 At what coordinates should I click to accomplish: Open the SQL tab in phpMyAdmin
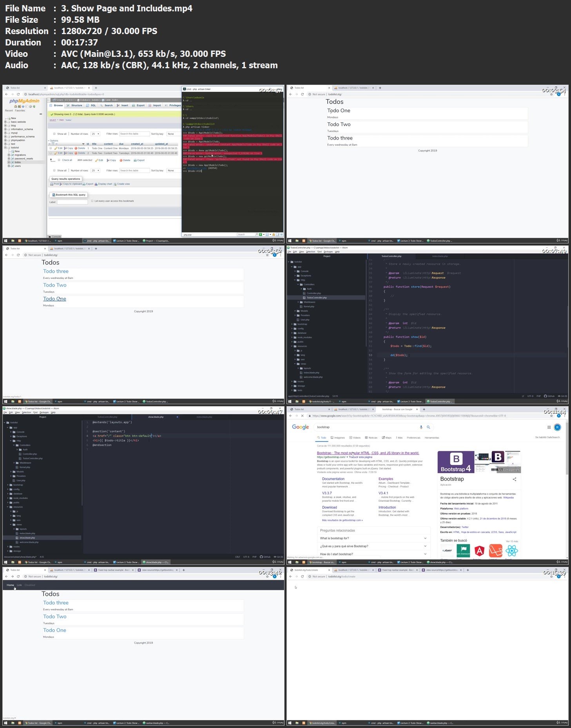(x=91, y=105)
